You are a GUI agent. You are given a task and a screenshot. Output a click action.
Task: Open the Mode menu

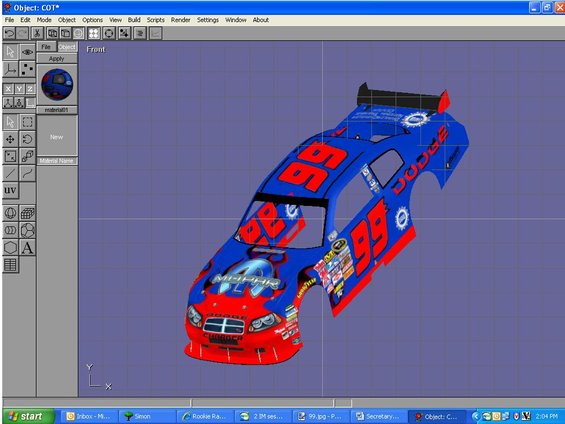coord(44,20)
